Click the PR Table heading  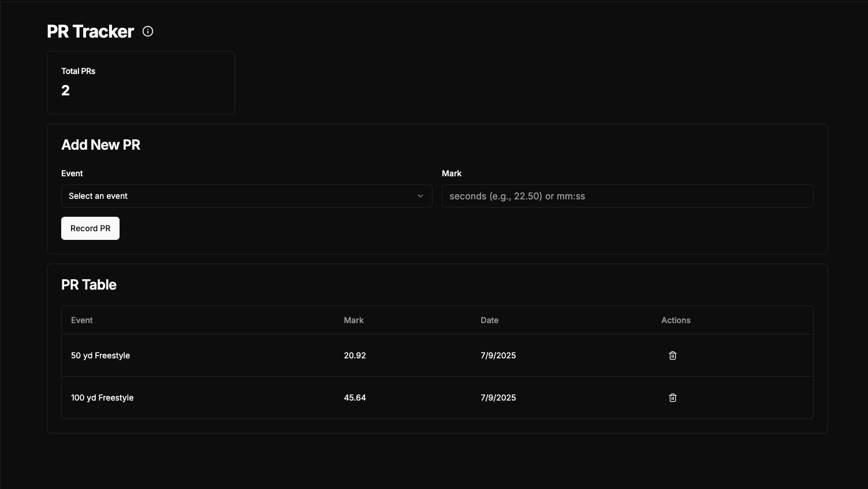(89, 285)
